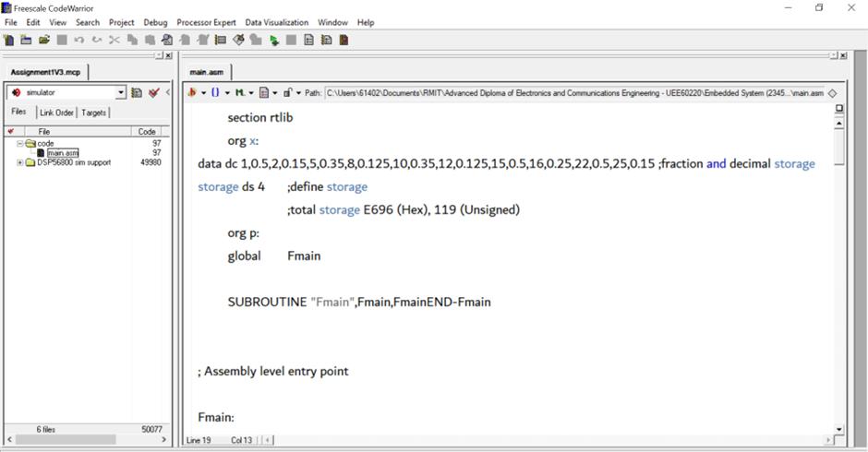Open the View menu

[x=57, y=23]
